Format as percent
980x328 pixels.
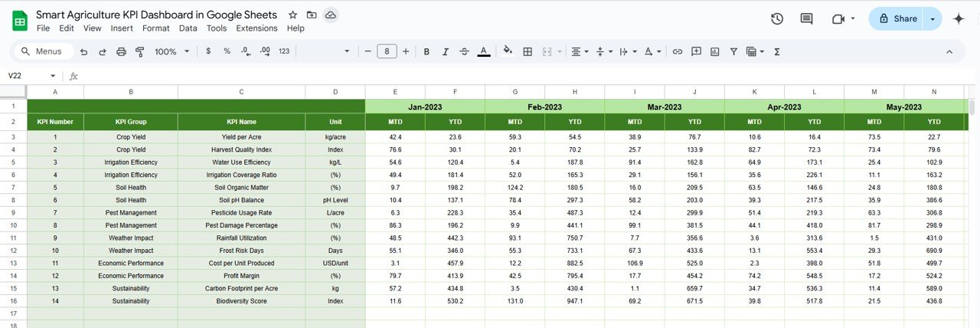coord(227,51)
